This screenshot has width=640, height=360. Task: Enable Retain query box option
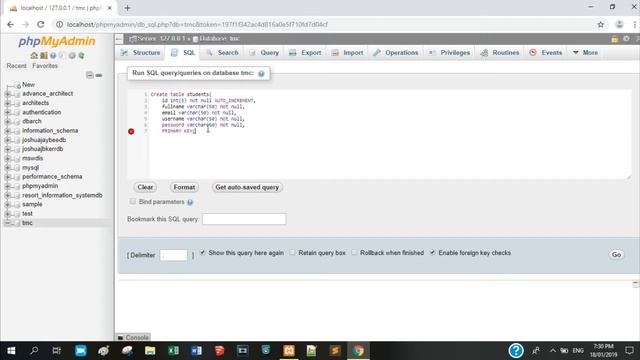(292, 253)
